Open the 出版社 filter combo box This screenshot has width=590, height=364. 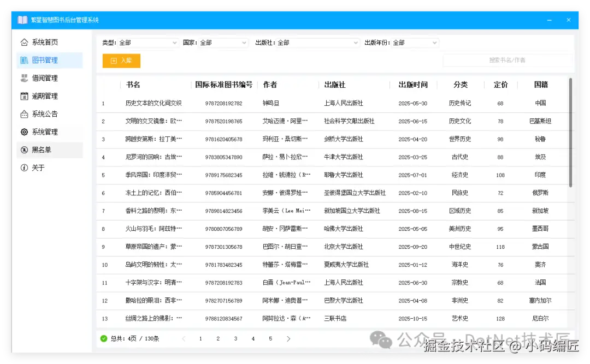[x=317, y=43]
